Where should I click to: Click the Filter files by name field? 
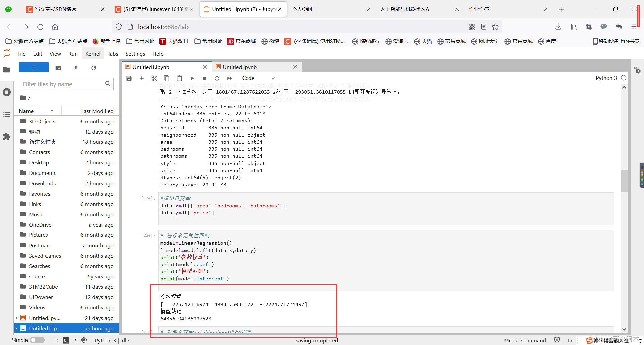pyautogui.click(x=66, y=84)
